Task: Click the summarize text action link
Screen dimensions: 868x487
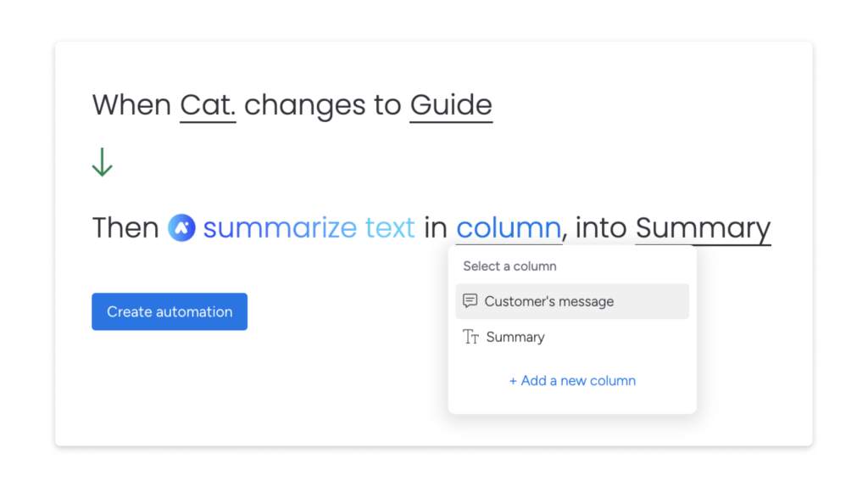Action: (x=309, y=227)
